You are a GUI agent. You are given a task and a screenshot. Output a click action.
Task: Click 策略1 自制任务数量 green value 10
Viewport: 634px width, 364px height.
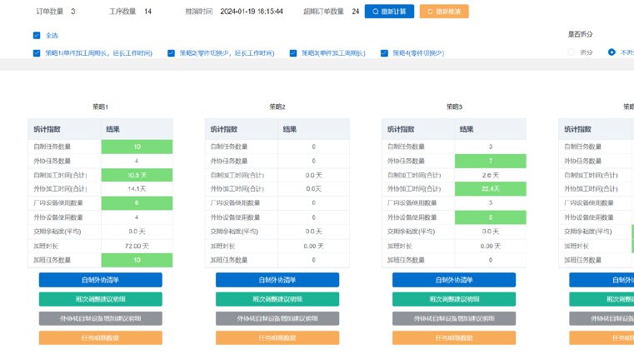coord(137,147)
